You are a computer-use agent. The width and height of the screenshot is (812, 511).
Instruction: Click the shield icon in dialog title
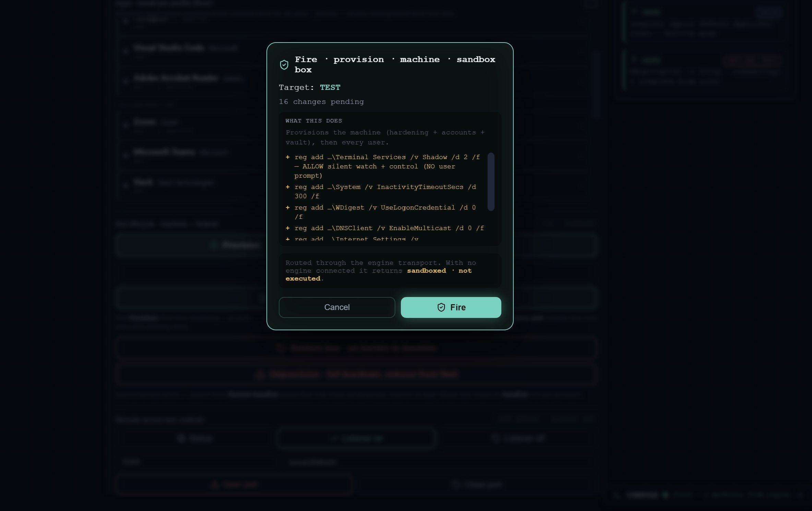[x=284, y=64]
